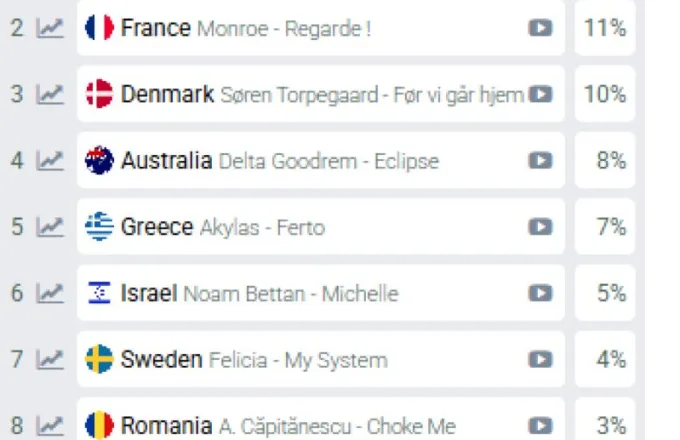Play Romania's Choke Me video
680x440 pixels.
click(x=540, y=425)
